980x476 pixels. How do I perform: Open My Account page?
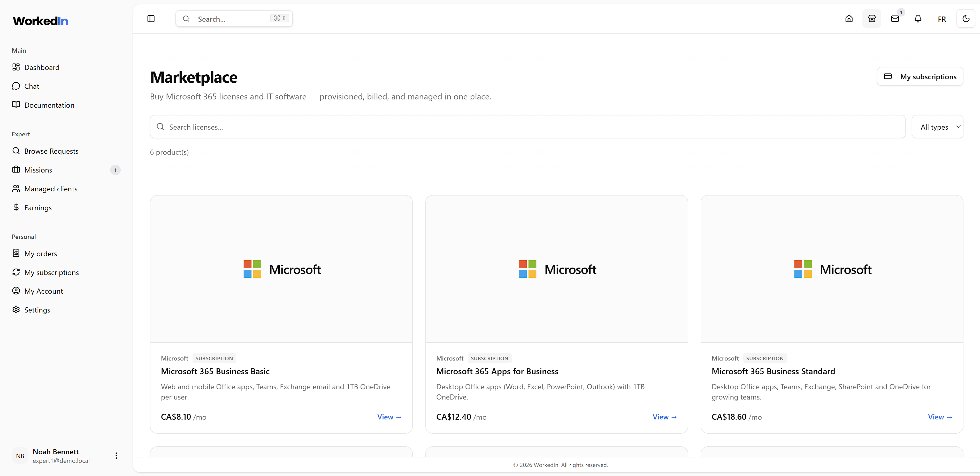[x=66, y=291]
